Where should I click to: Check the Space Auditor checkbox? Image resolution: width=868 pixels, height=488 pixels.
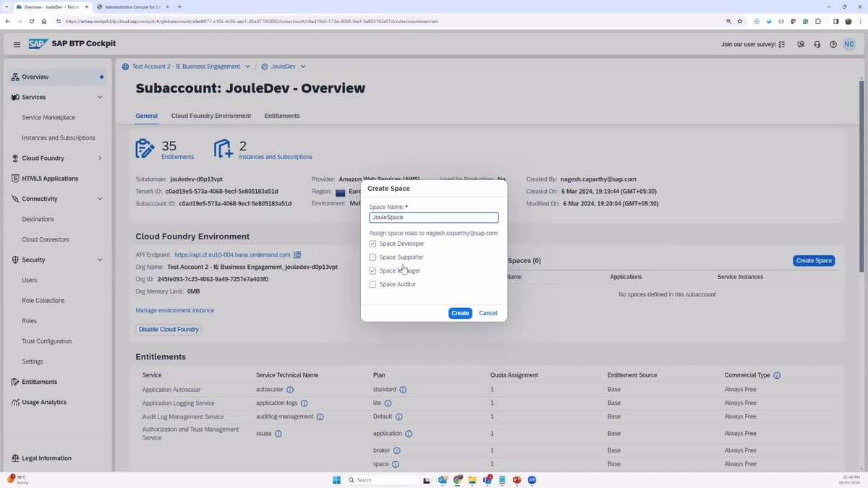point(373,285)
